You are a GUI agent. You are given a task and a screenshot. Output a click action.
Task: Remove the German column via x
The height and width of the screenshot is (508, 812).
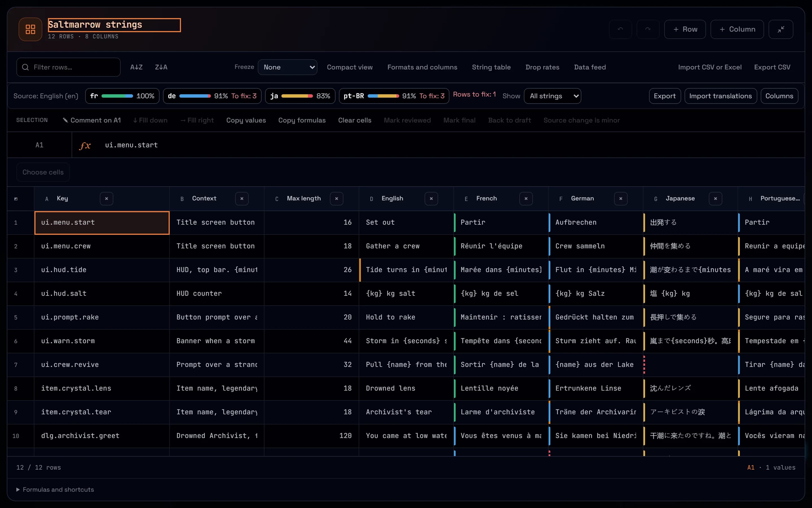pyautogui.click(x=621, y=199)
